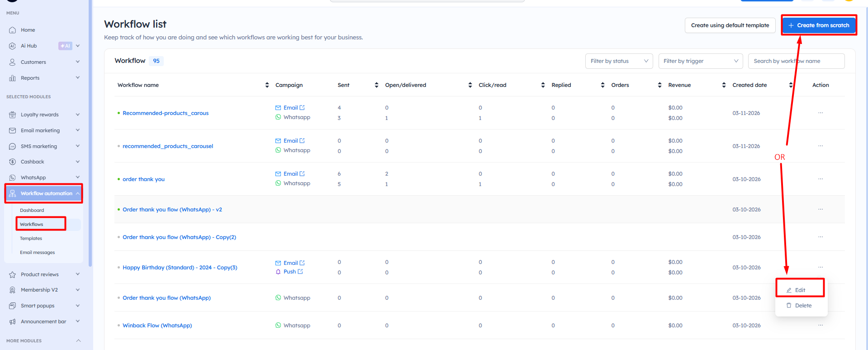Open the Filter by status dropdown
This screenshot has width=868, height=350.
[x=618, y=61]
